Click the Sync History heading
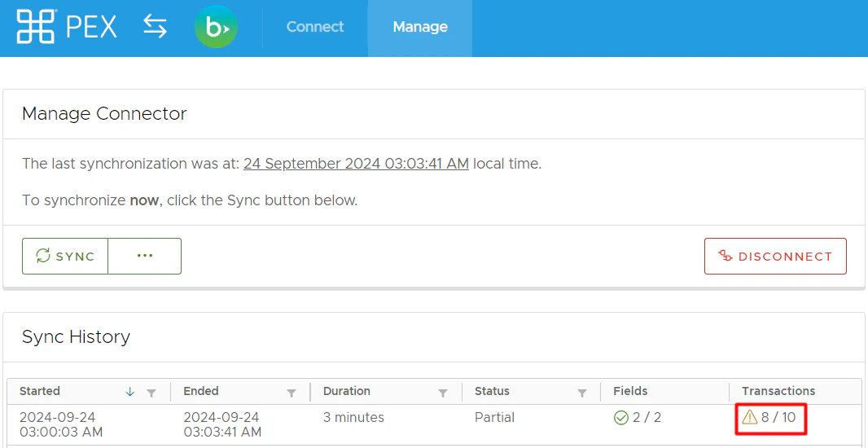 (76, 336)
